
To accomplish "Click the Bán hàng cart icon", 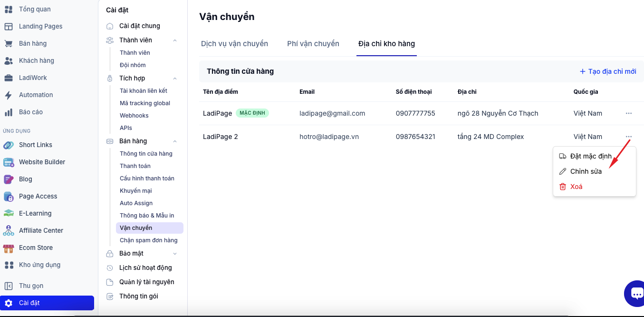I will (x=9, y=43).
